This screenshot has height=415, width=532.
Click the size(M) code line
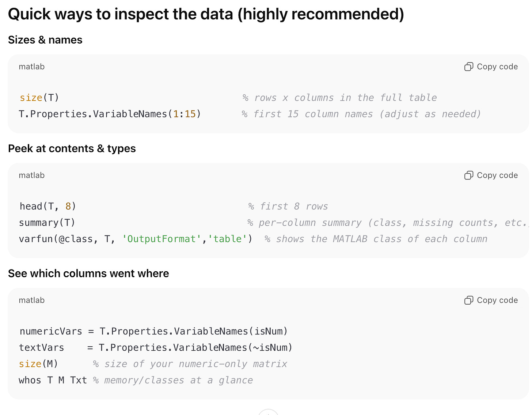39,364
